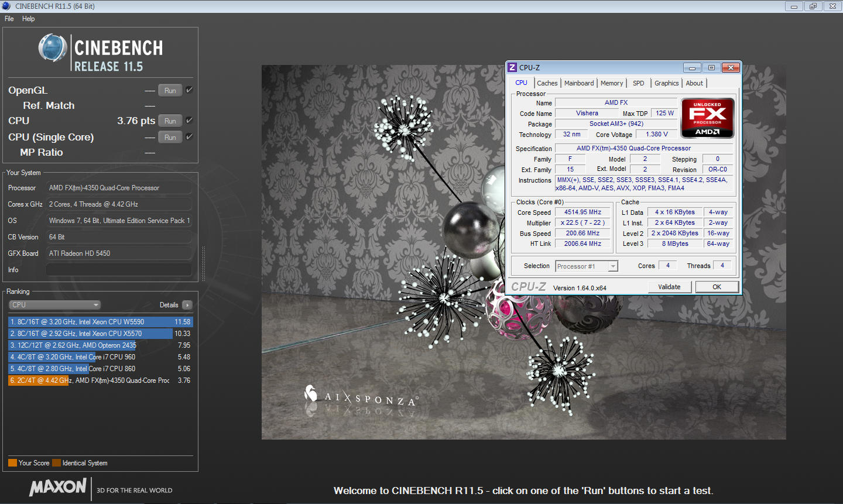Open the Processor #1 selection dropdown

pyautogui.click(x=587, y=266)
